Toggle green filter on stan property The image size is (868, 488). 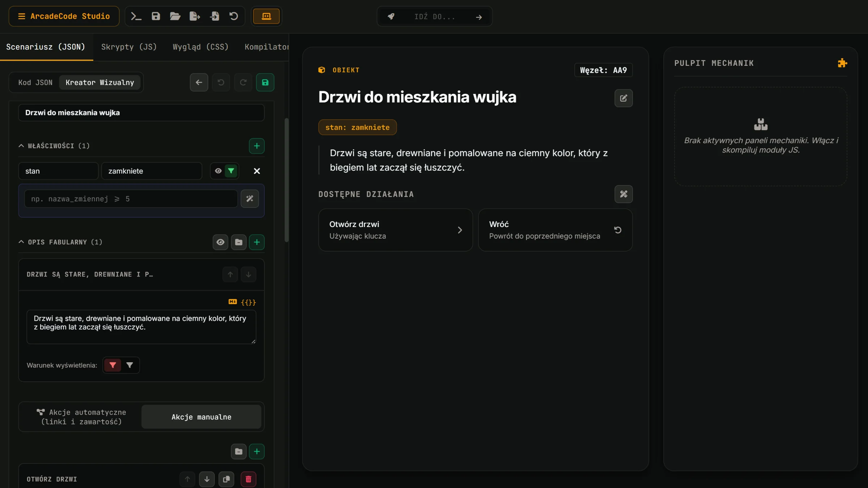click(x=231, y=171)
